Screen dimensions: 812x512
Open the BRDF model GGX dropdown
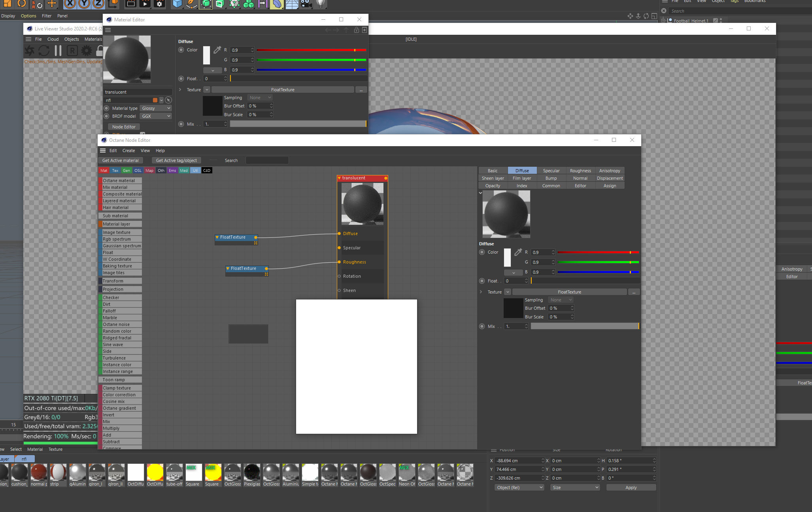(x=156, y=116)
